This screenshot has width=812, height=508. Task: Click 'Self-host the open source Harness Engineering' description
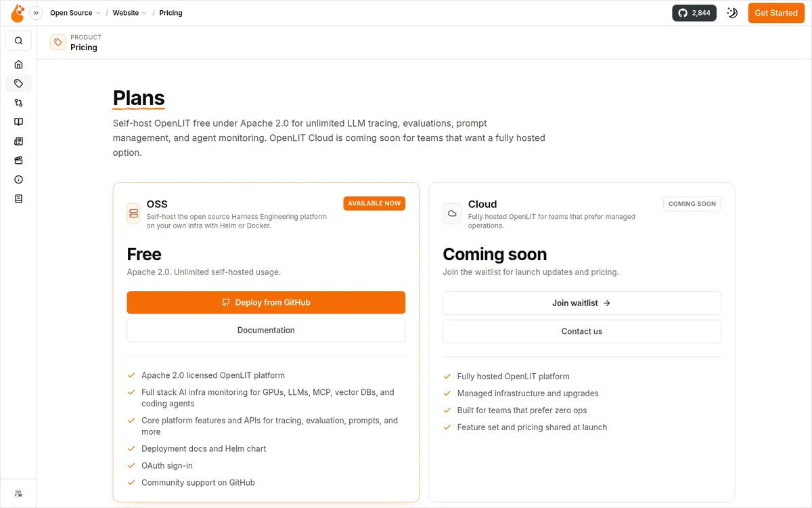pyautogui.click(x=237, y=221)
